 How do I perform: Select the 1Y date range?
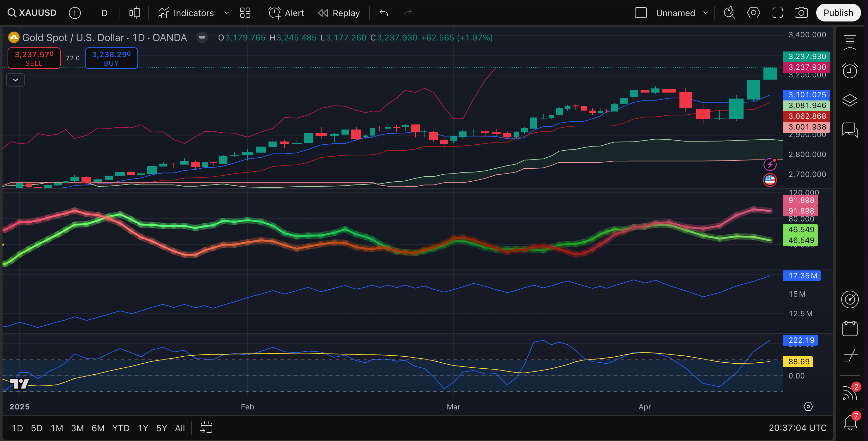[x=143, y=428]
